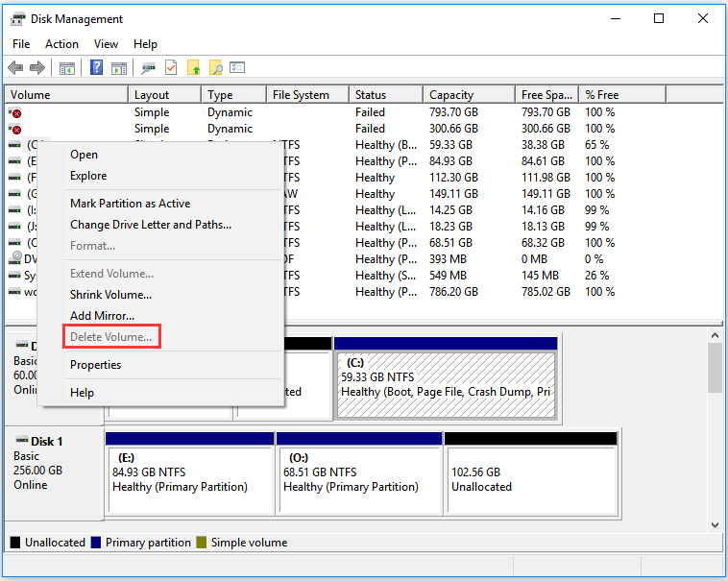Select Mark Partition as Active
This screenshot has height=581, width=728.
130,204
